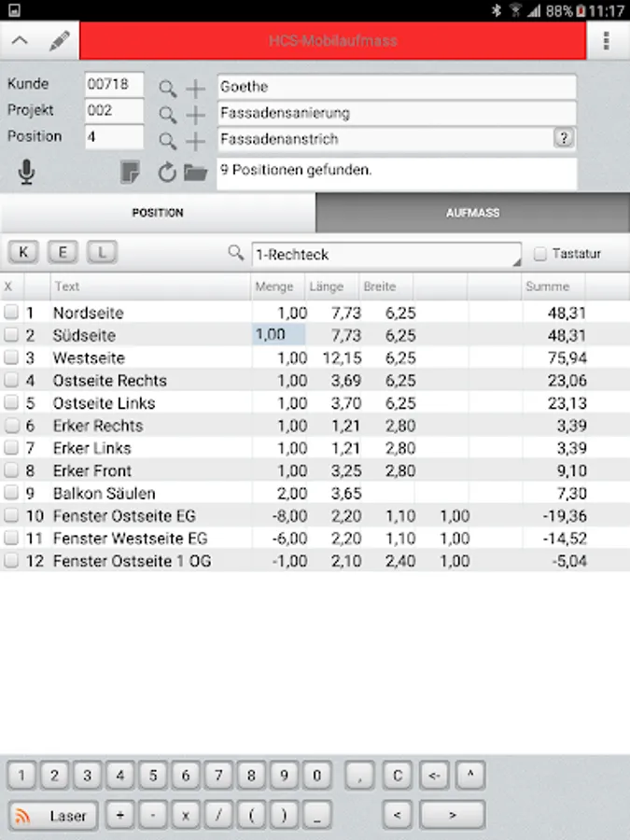Check the Balkon Säulen row checkbox

tap(11, 492)
